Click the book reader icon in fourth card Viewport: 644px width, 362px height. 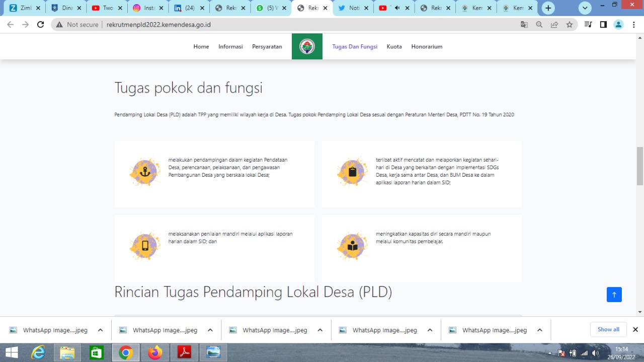click(x=352, y=246)
